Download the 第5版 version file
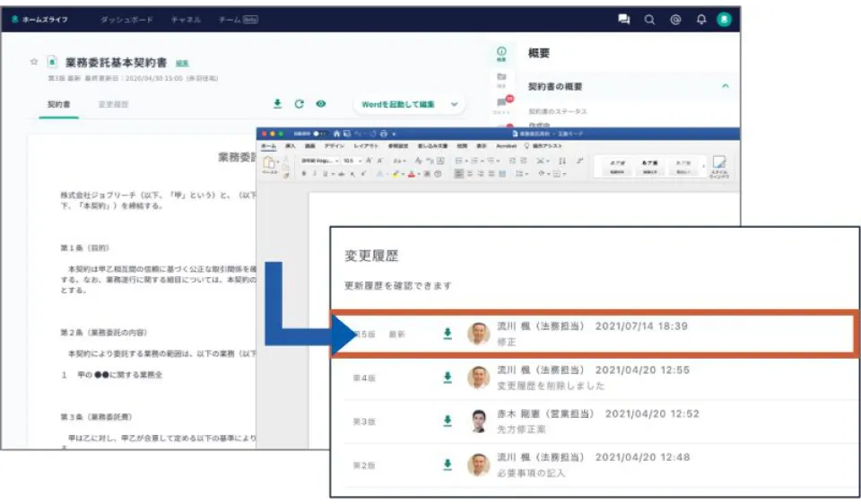 [448, 334]
